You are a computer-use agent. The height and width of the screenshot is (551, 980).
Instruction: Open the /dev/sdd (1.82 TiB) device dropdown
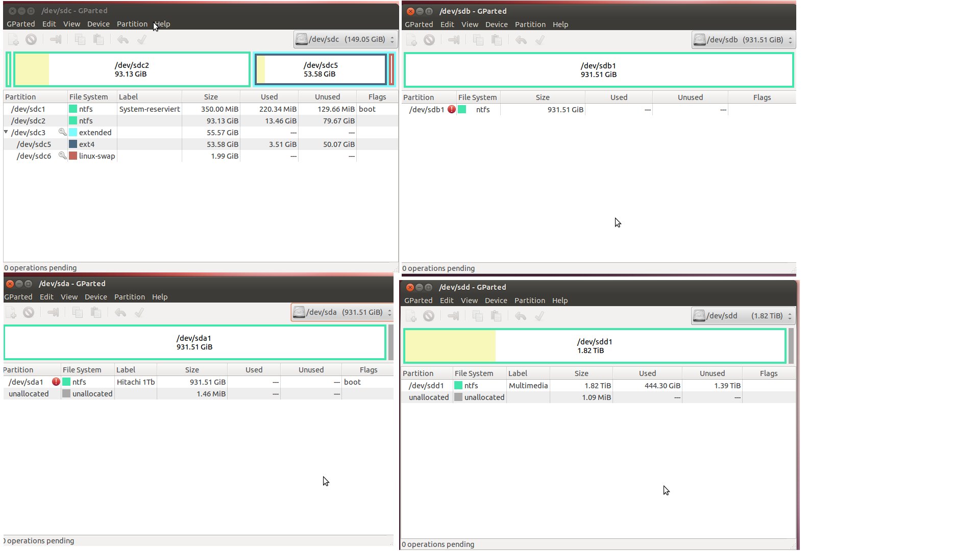(743, 316)
